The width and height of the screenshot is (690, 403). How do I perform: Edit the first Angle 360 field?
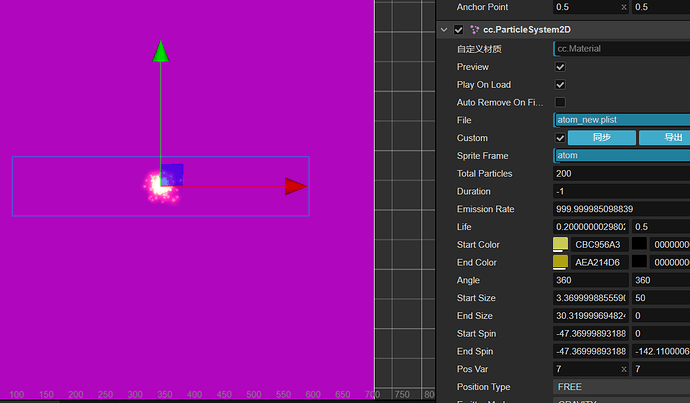pos(591,280)
